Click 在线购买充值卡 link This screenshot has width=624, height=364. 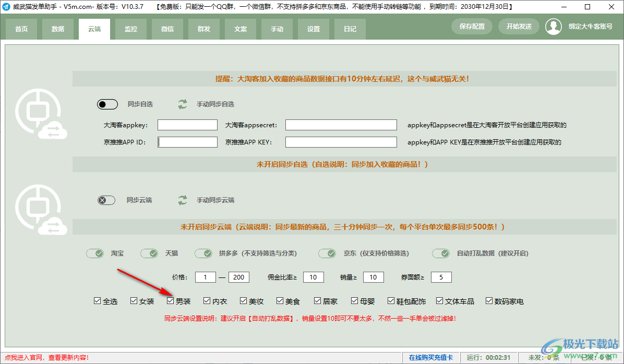[431, 358]
